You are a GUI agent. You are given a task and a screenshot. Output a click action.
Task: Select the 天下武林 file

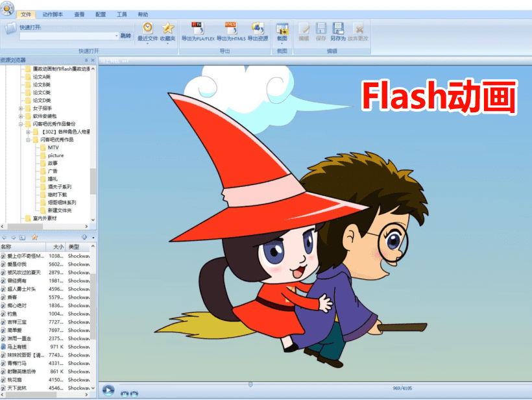[x=17, y=388]
